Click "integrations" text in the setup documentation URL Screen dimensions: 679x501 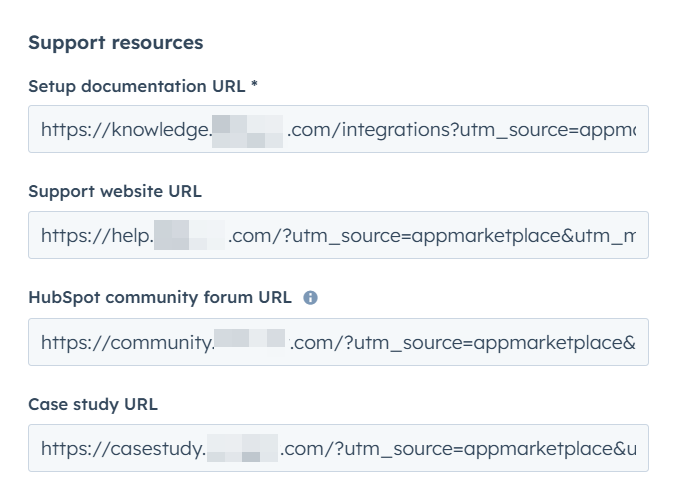382,130
